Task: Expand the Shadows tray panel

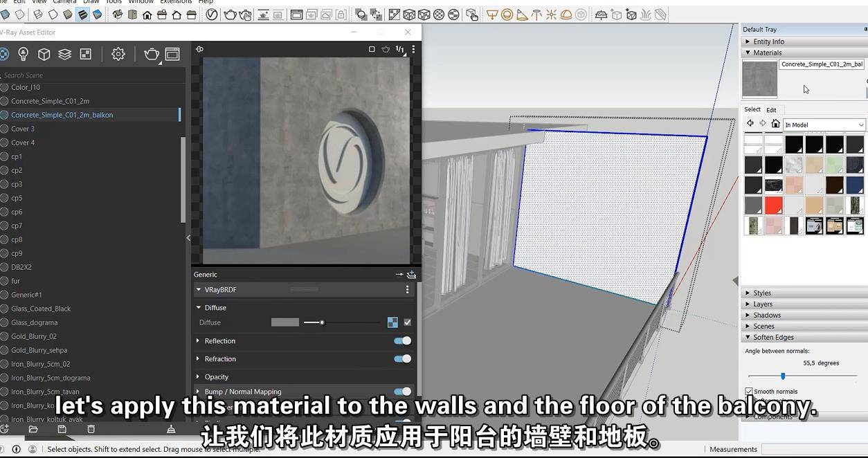Action: point(804,315)
